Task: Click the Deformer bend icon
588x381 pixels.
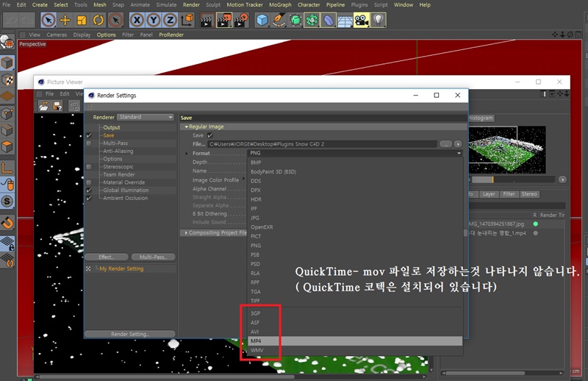Action: pos(329,20)
